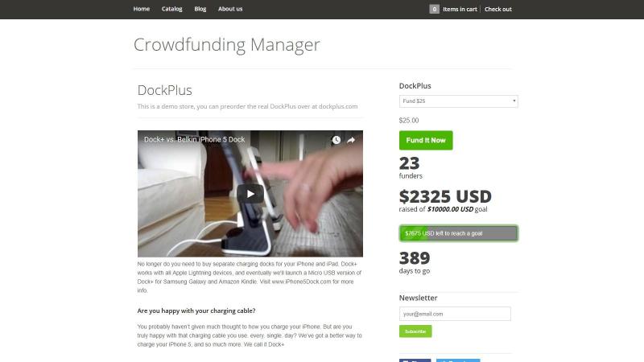Click the cart item count badge
The width and height of the screenshot is (644, 362).
pos(434,9)
